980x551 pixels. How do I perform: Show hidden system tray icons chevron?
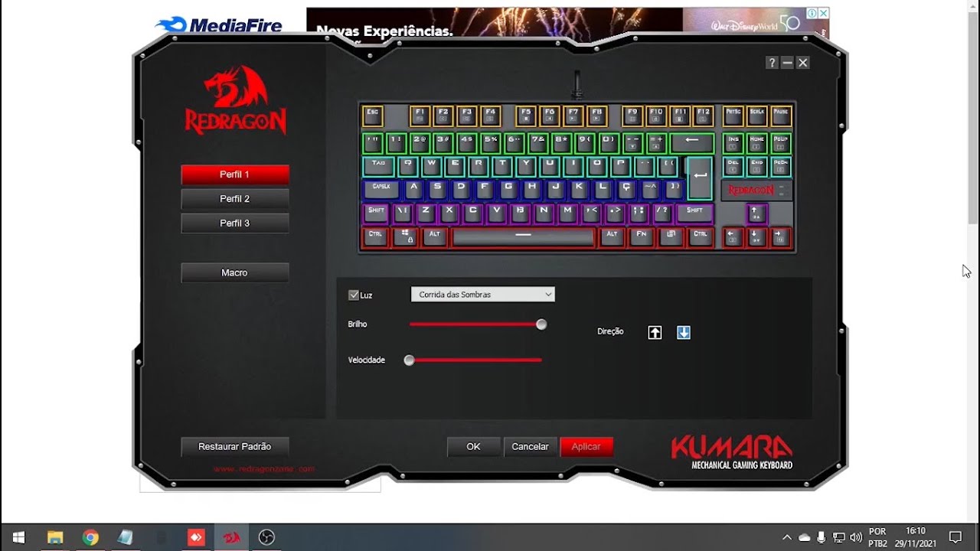click(x=786, y=537)
